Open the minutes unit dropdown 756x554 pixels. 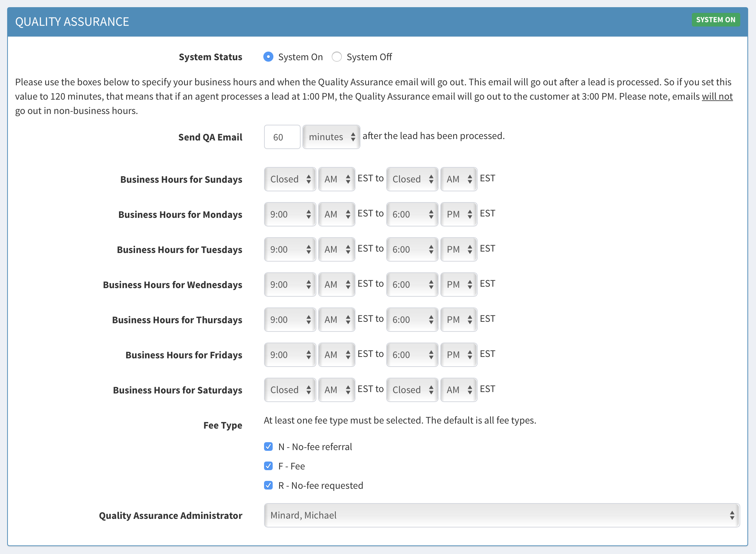pos(330,137)
